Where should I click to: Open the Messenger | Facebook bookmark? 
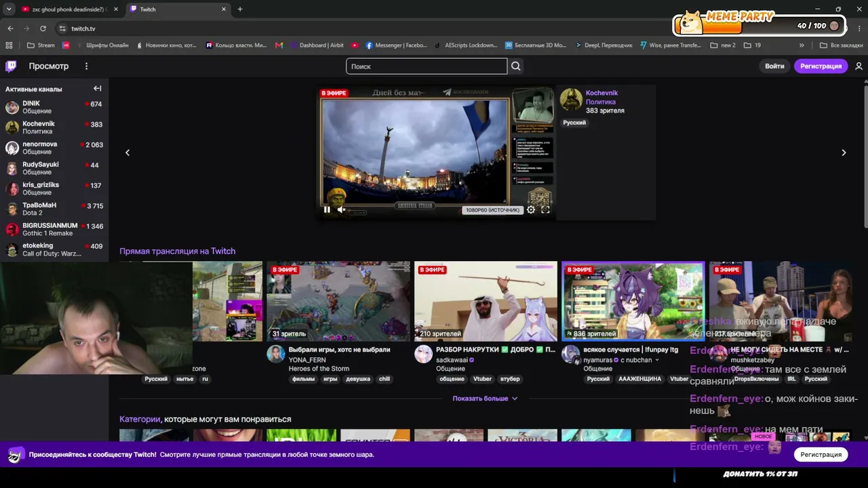point(397,45)
